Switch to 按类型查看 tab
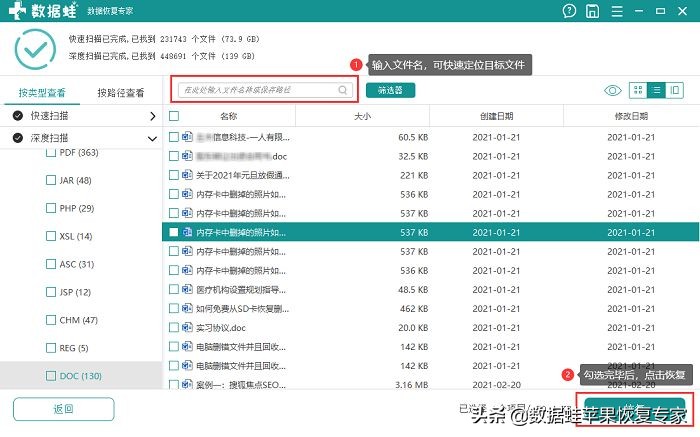Screen dimensions: 700x437 (42, 93)
